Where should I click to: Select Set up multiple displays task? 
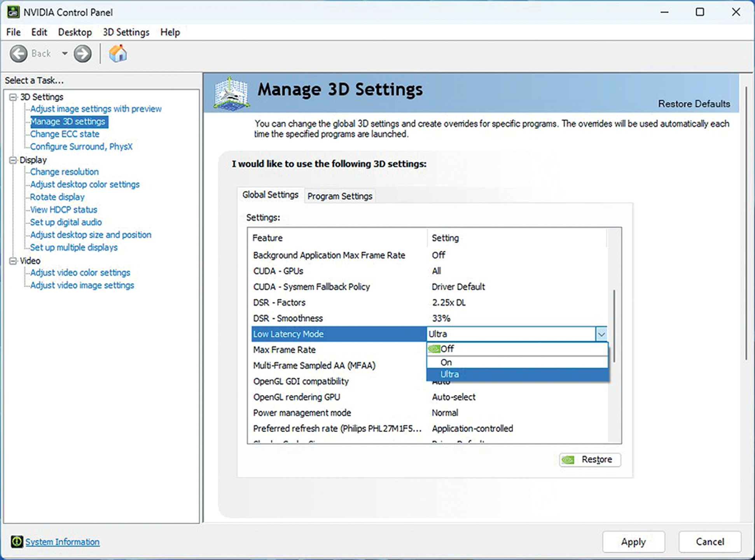[73, 247]
